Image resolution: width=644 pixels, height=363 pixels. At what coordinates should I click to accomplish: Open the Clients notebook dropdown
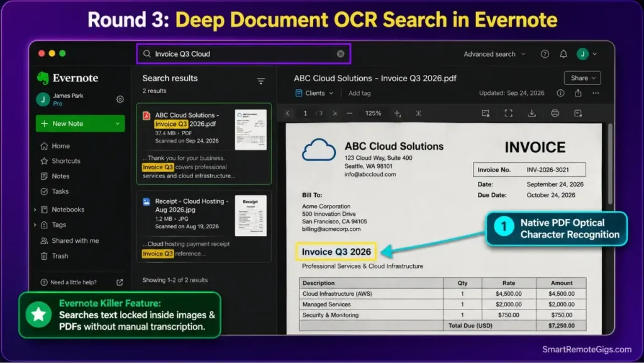click(314, 93)
